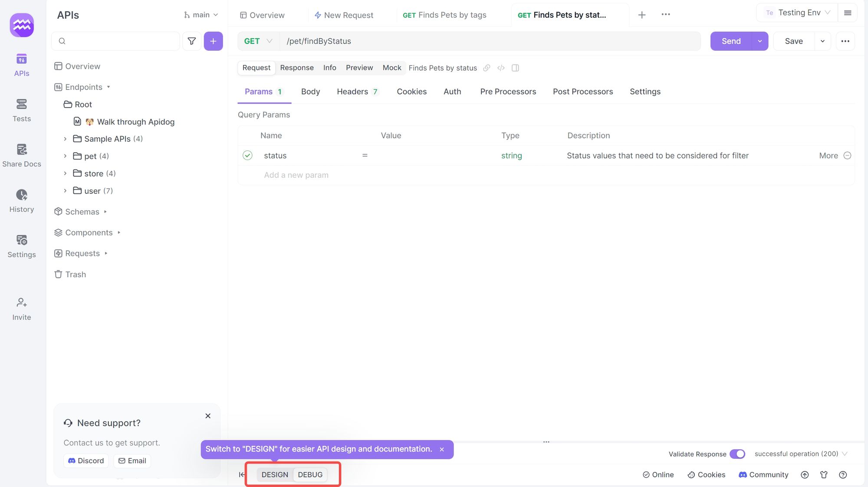Open Post Processors tab
Viewport: 868px width, 487px height.
[583, 92]
